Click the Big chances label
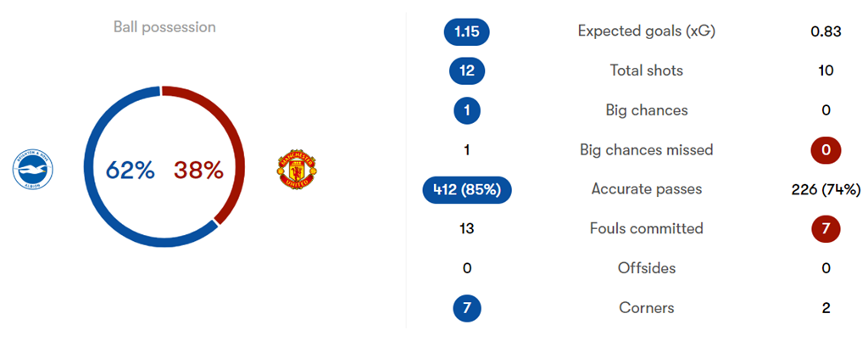Image resolution: width=868 pixels, height=342 pixels. 646,110
